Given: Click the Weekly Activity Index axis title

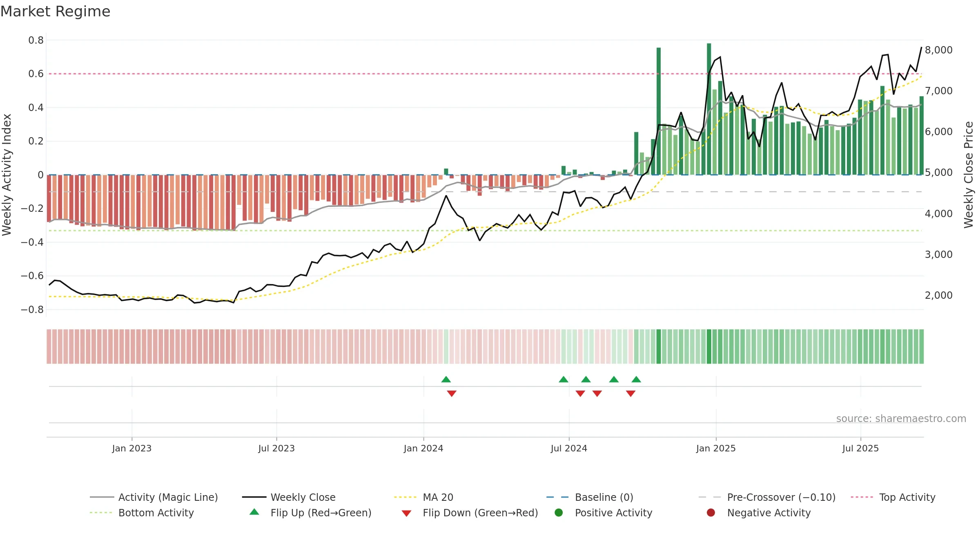Looking at the screenshot, I should pos(7,175).
